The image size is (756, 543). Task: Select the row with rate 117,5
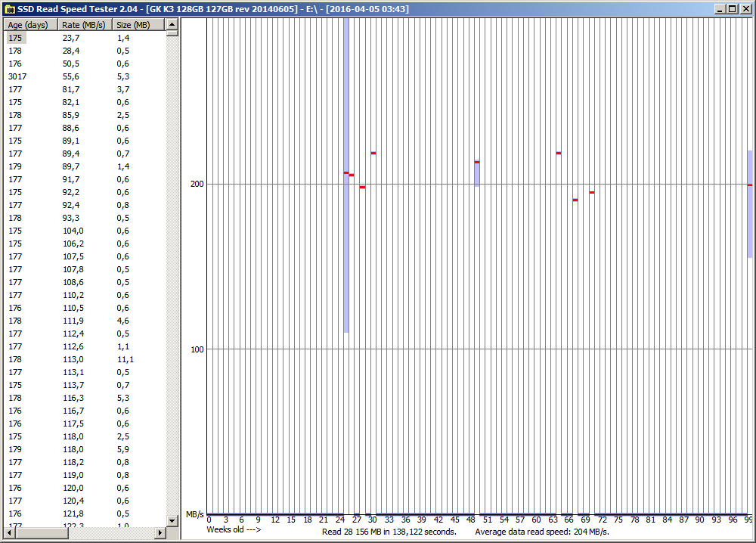[x=85, y=424]
